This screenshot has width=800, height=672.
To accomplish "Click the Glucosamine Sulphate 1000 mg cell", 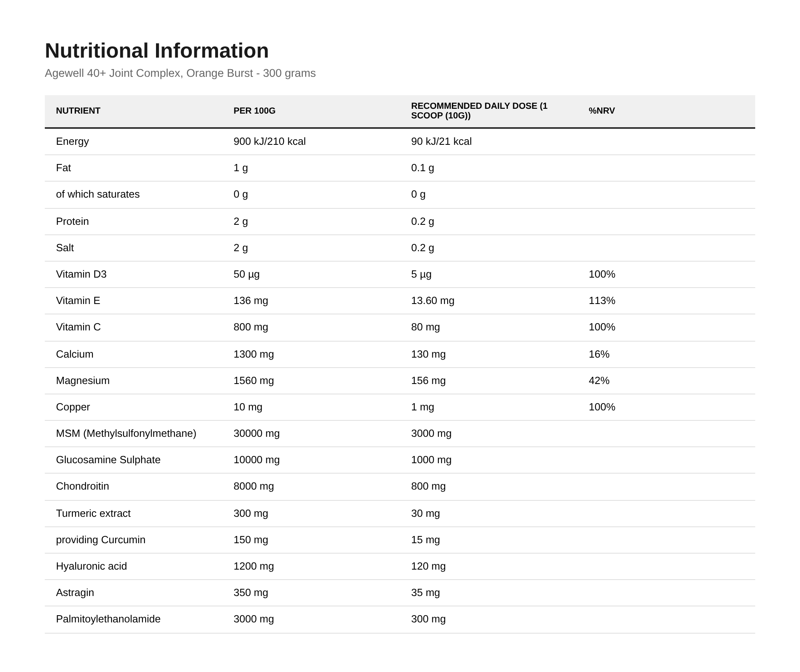I will (431, 460).
